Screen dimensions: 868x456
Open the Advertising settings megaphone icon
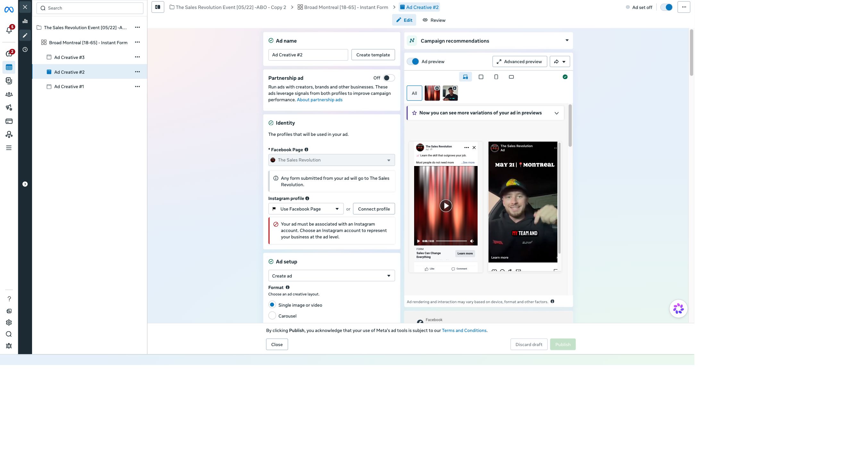9,108
